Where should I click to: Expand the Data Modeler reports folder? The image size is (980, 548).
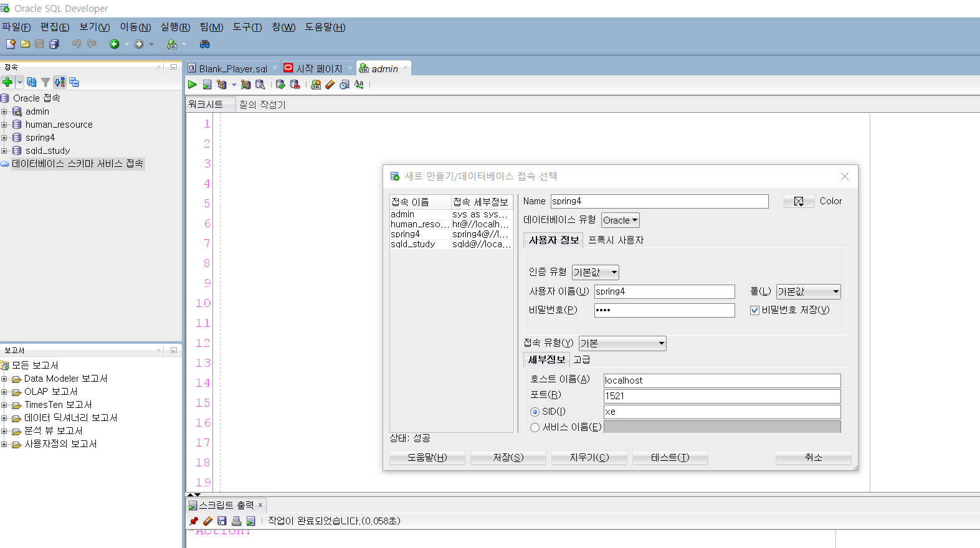(x=4, y=379)
